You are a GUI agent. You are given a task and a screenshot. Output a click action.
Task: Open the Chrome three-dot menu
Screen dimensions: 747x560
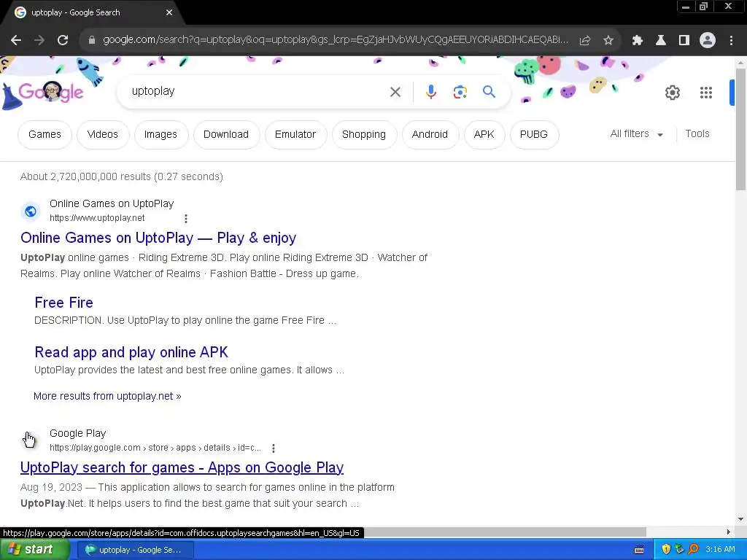[731, 41]
